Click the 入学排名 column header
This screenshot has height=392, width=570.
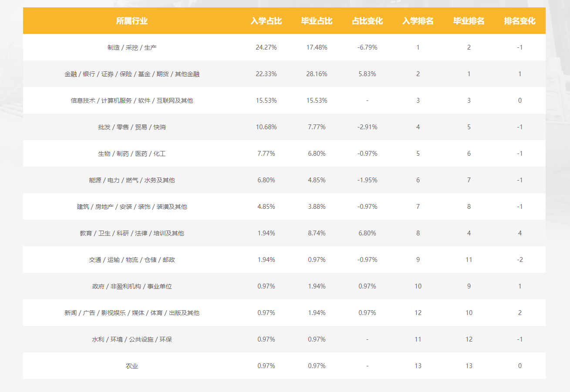click(x=418, y=21)
